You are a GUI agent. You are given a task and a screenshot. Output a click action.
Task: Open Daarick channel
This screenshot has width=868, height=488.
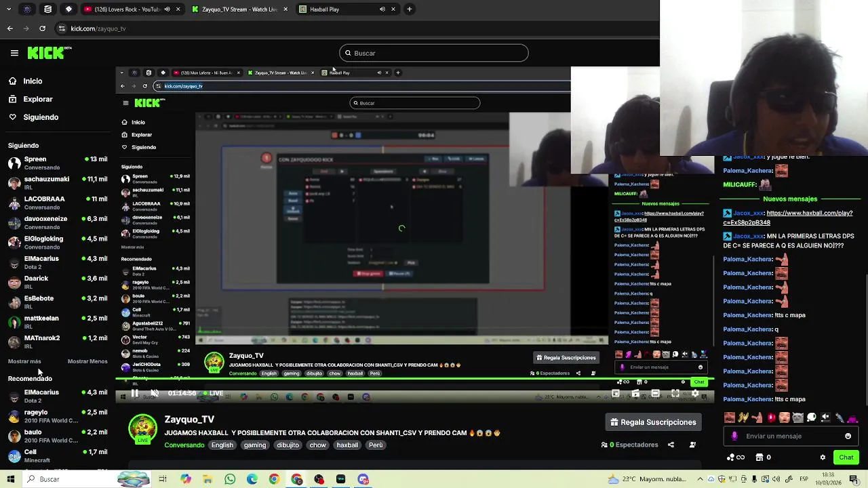coord(58,282)
